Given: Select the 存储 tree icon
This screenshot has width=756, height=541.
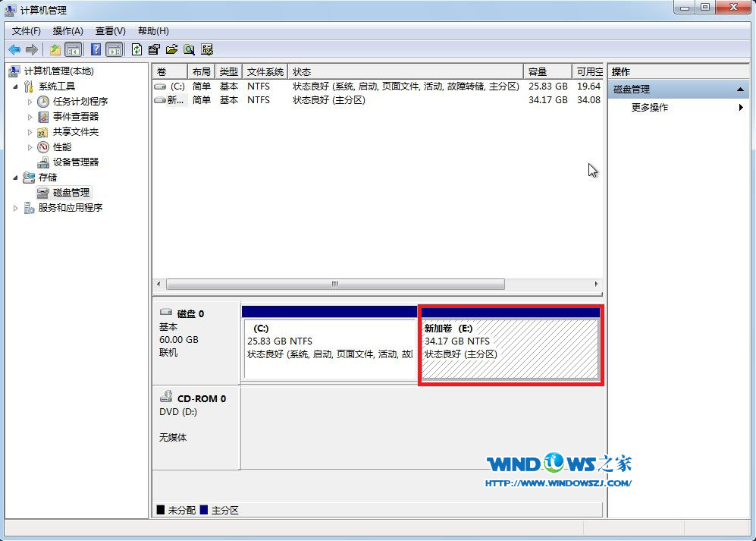Looking at the screenshot, I should (29, 177).
